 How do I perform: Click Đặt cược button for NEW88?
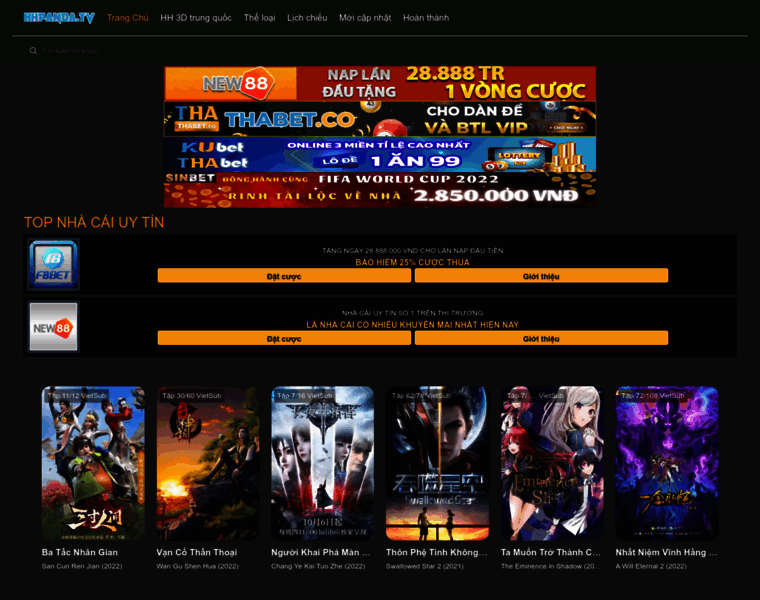pos(284,338)
